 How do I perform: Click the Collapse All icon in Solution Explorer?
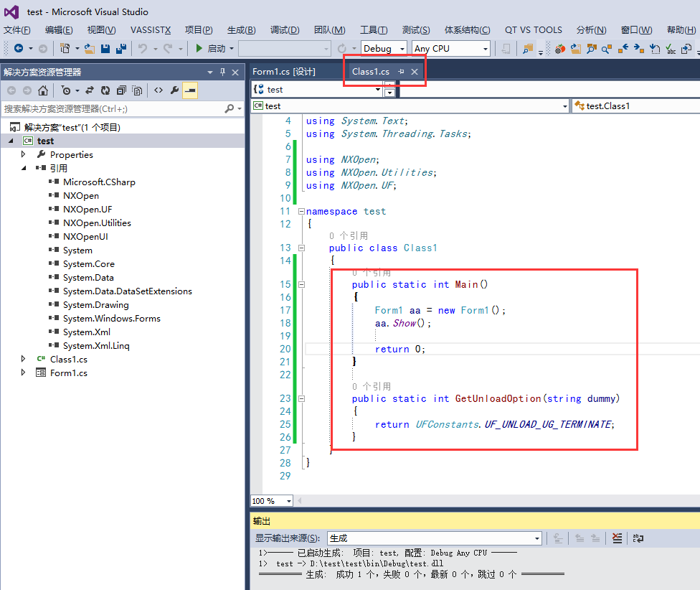click(120, 90)
